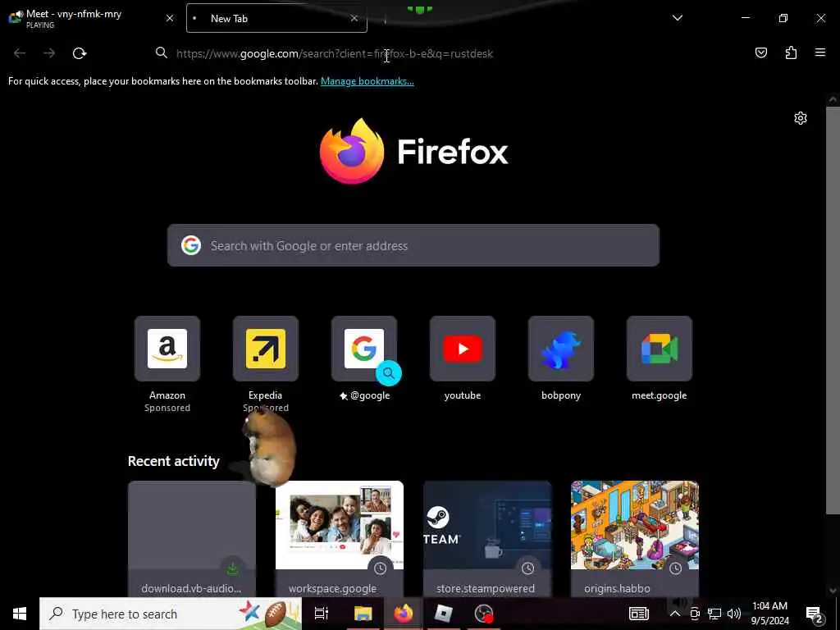Image resolution: width=840 pixels, height=630 pixels.
Task: Open new tab personalize gear
Action: tap(801, 118)
